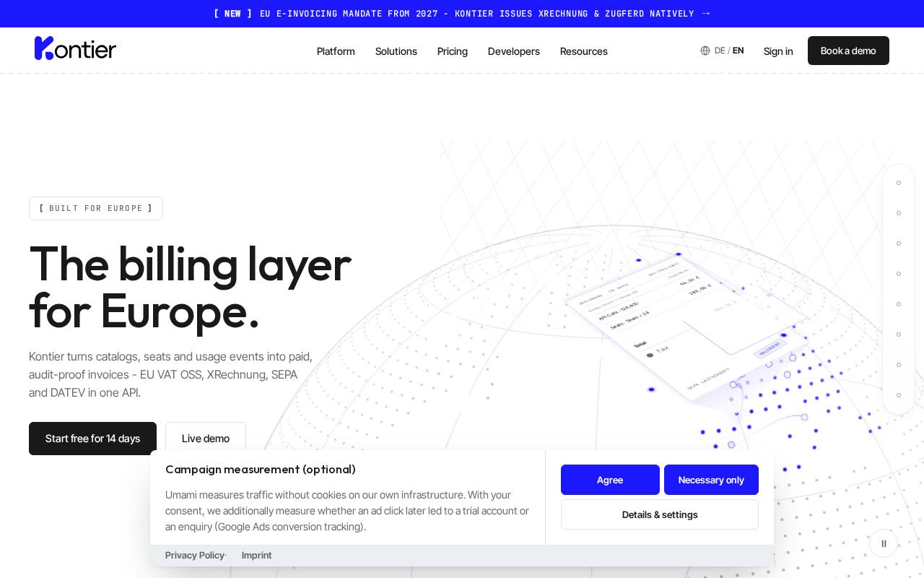Image resolution: width=924 pixels, height=578 pixels.
Task: Choose Necessary only in consent banner
Action: tap(711, 480)
